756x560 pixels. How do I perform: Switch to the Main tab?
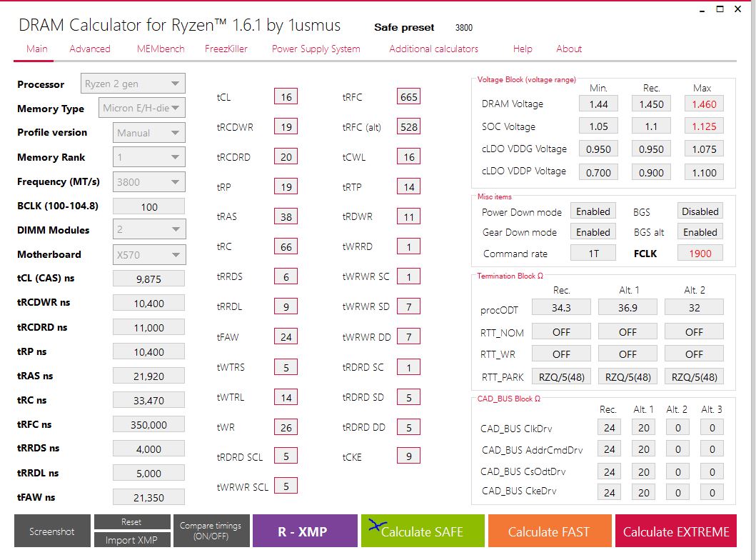coord(36,49)
